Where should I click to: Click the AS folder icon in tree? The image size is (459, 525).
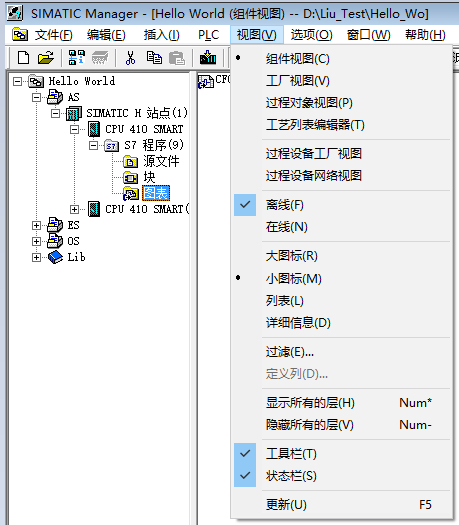click(x=55, y=97)
